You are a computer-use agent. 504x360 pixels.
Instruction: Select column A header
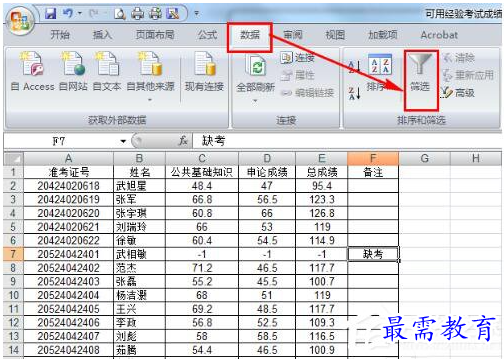(x=68, y=159)
